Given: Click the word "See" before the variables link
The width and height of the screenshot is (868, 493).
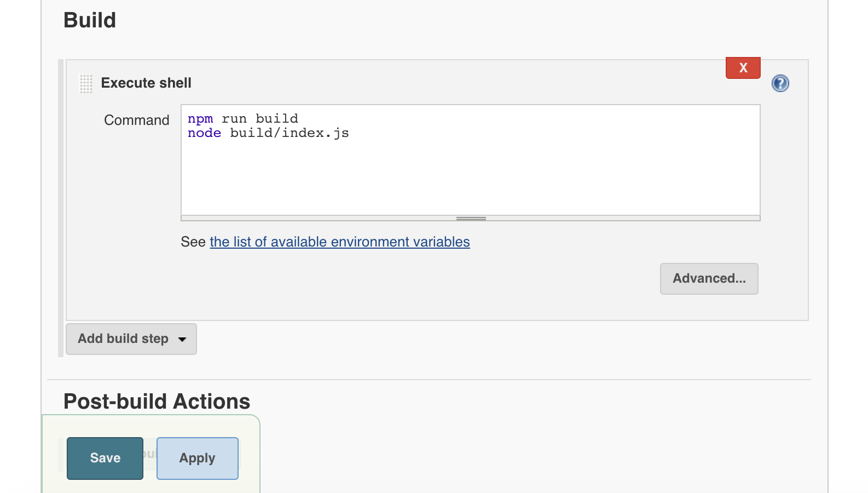Looking at the screenshot, I should 193,242.
